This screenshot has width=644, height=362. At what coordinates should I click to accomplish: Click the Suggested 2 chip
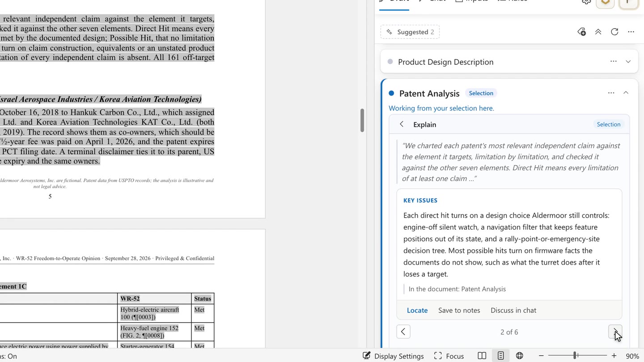point(410,32)
